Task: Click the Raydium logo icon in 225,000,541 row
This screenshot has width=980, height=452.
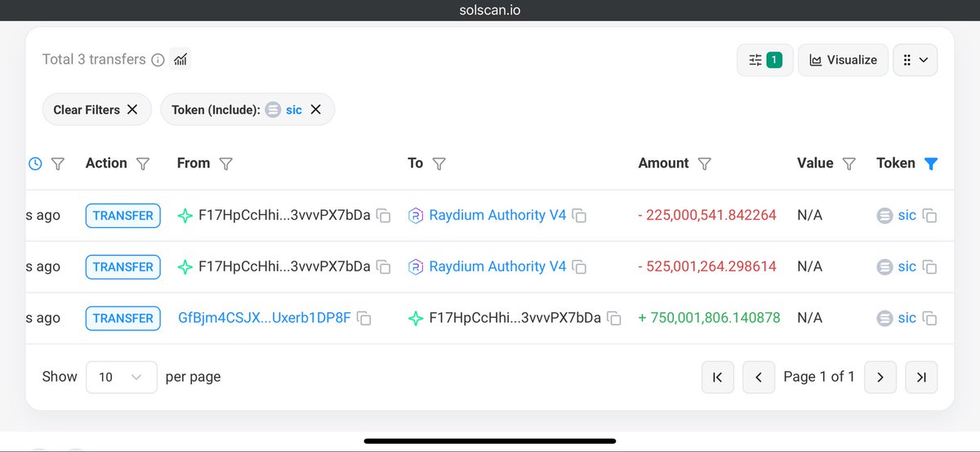Action: pyautogui.click(x=416, y=216)
